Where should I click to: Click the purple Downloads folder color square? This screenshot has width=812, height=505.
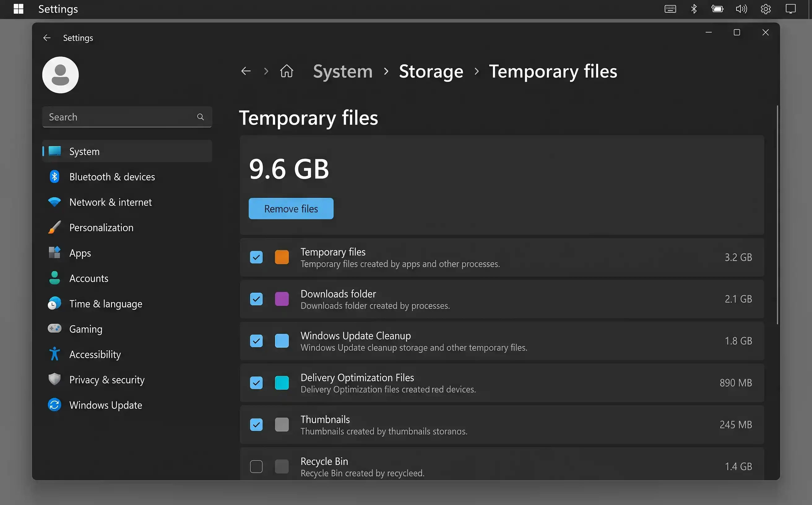pos(282,299)
